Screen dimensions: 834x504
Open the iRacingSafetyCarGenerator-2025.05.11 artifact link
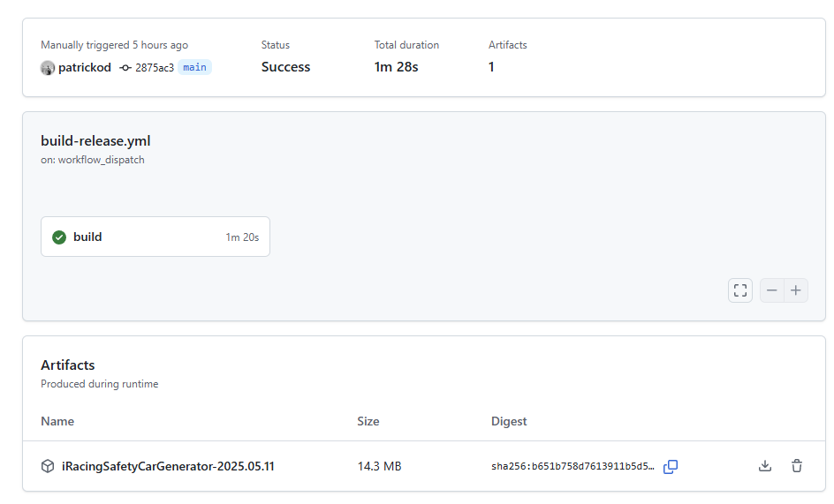[168, 466]
